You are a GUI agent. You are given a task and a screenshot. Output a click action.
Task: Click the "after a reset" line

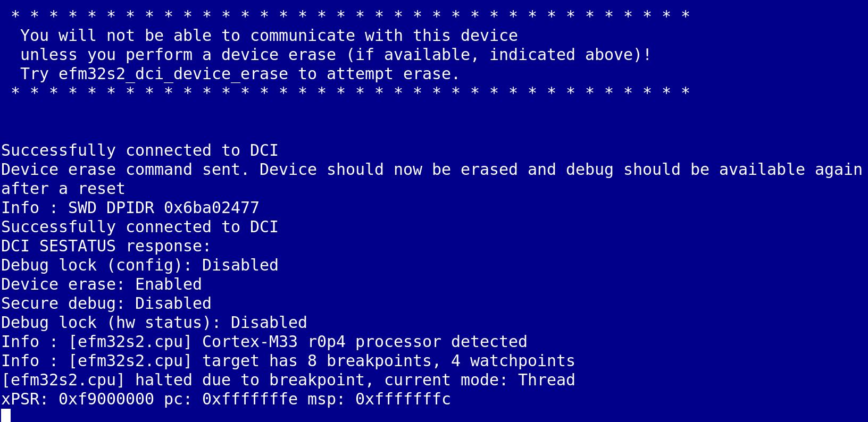63,189
